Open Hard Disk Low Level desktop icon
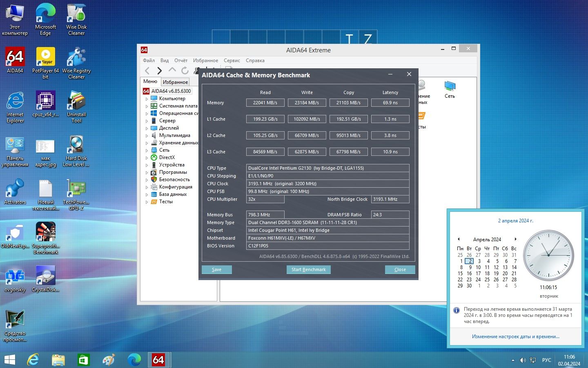The width and height of the screenshot is (588, 368). pos(76,150)
